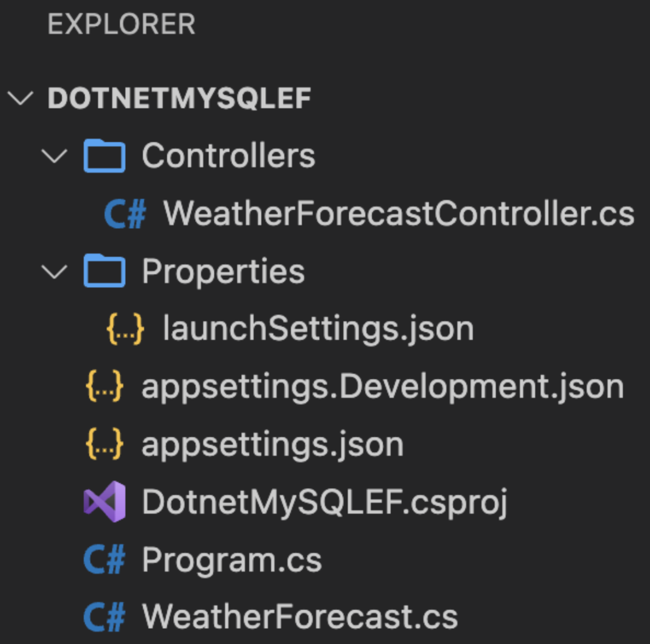Click the Controllers folder icon

104,156
